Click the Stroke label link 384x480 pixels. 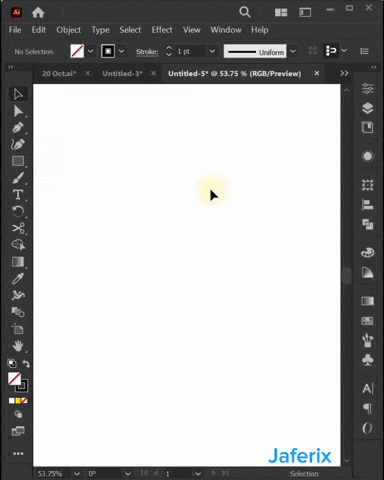147,52
